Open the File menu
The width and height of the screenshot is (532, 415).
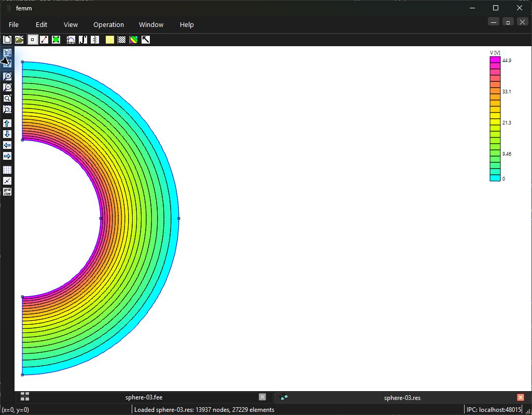coord(13,25)
